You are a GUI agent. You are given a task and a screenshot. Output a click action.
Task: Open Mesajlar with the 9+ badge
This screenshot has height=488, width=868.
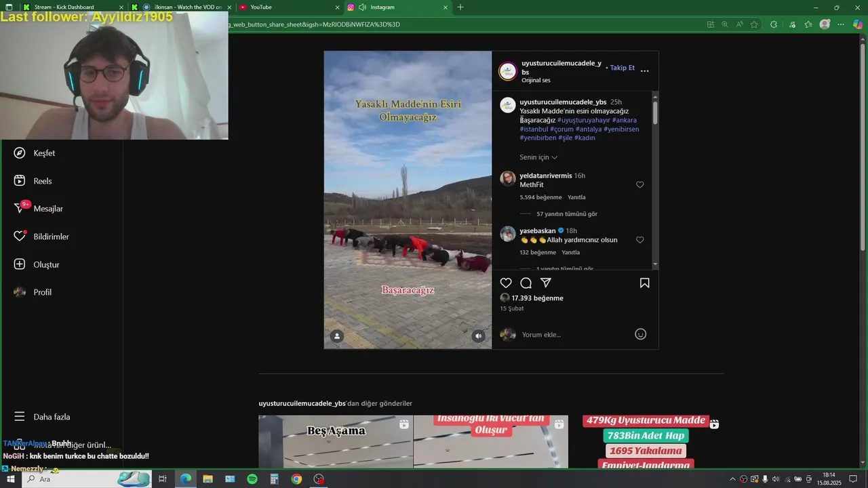coord(39,209)
